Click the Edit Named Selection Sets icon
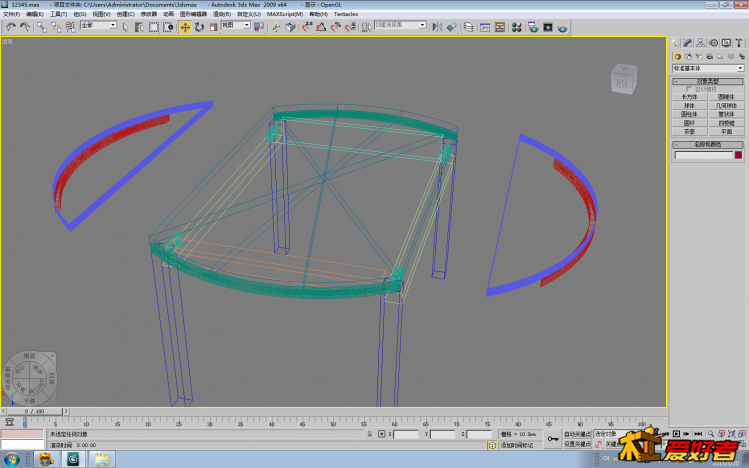The image size is (749, 468). tap(366, 27)
